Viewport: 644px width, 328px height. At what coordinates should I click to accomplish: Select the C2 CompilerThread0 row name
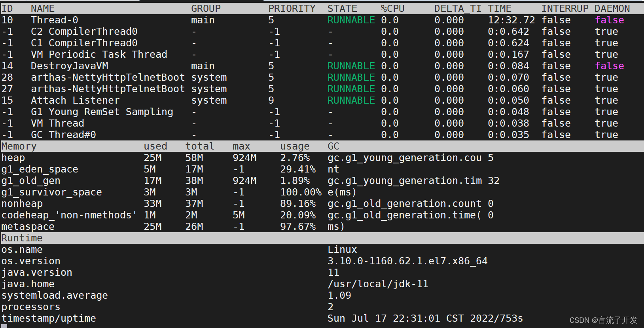(84, 31)
